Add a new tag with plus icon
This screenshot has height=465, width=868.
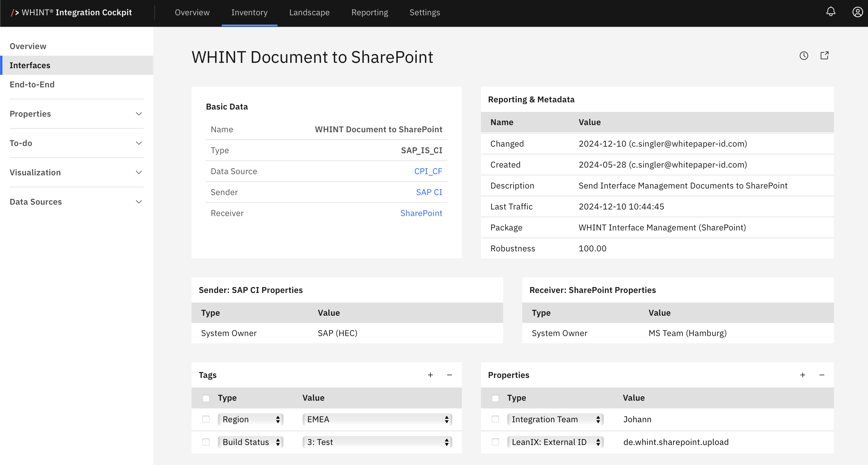point(430,375)
